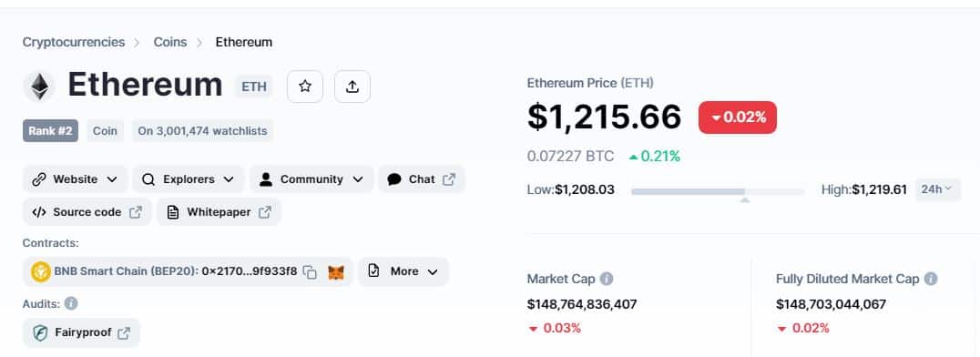980x357 pixels.
Task: Click the Ethereum logo icon
Action: (39, 87)
